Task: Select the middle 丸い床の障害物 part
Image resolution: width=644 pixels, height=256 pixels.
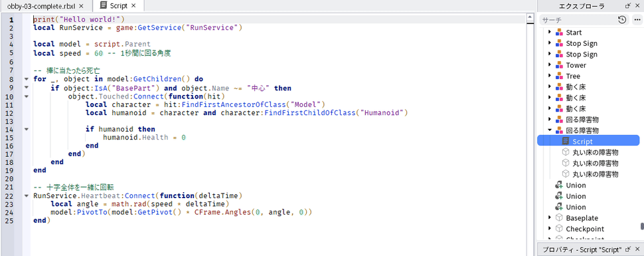Action: click(596, 164)
